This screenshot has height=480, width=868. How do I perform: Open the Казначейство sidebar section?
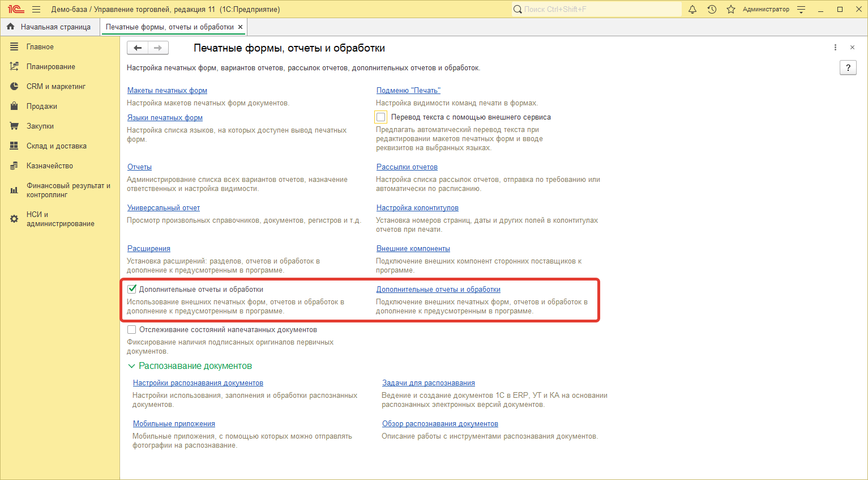[x=49, y=166]
